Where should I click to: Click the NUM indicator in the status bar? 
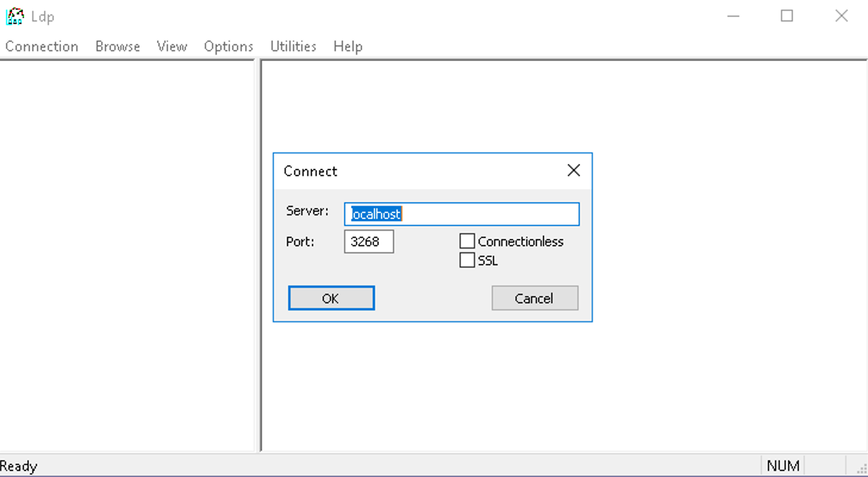[783, 466]
